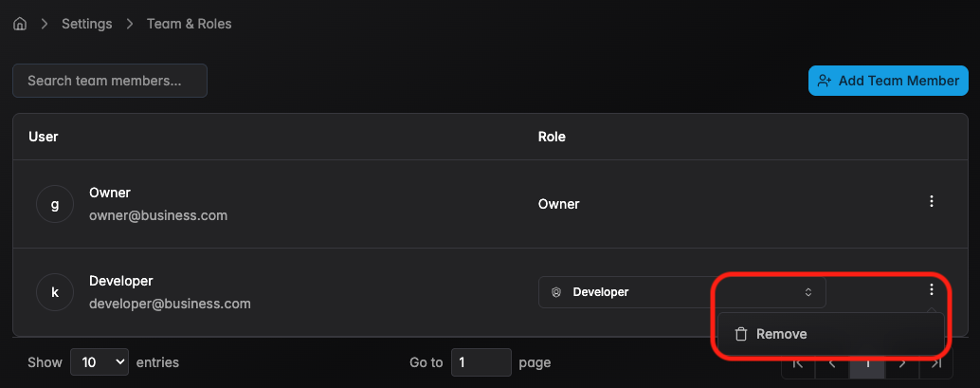Select Remove from the context menu
The height and width of the screenshot is (388, 980).
(781, 334)
